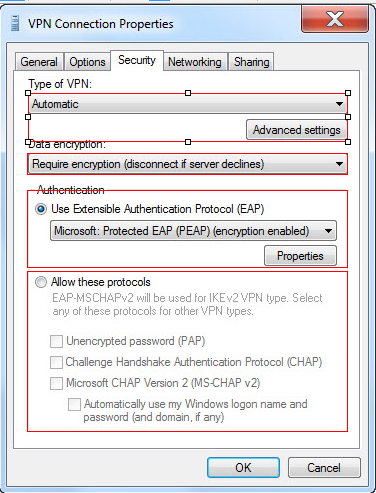Open the Options tab
Image resolution: width=376 pixels, height=493 pixels.
(x=87, y=62)
